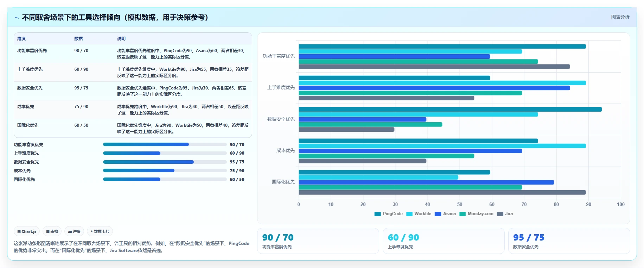This screenshot has width=644, height=268.
Task: Click the 90 / 70 data card
Action: pyautogui.click(x=318, y=241)
